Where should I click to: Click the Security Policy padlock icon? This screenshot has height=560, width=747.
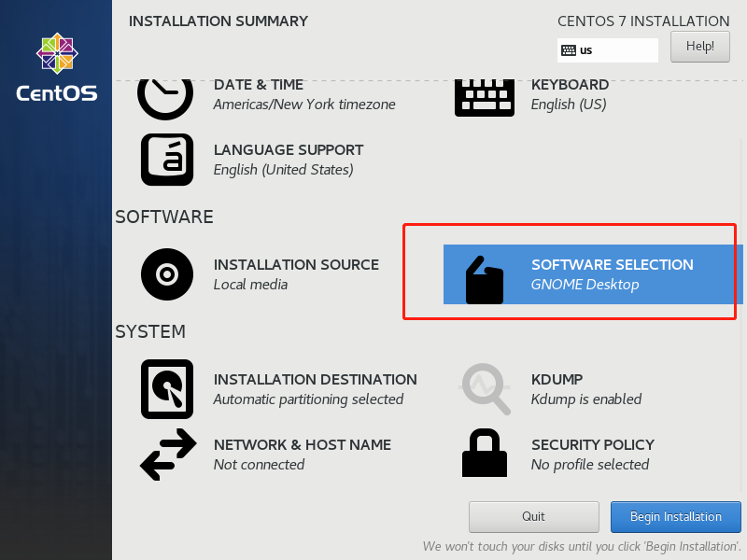coord(485,453)
